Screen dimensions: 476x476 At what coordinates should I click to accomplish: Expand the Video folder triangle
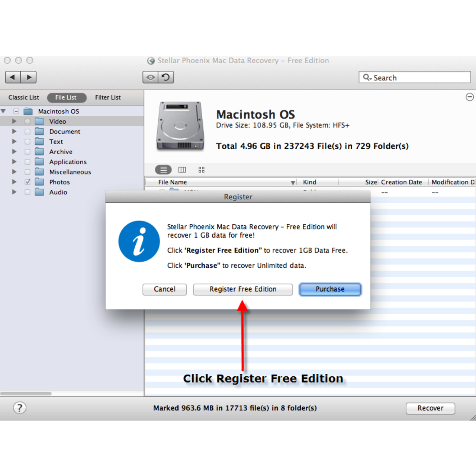(x=15, y=121)
